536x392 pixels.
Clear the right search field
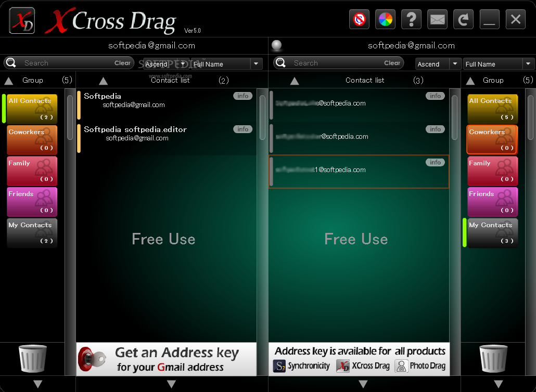pos(392,63)
